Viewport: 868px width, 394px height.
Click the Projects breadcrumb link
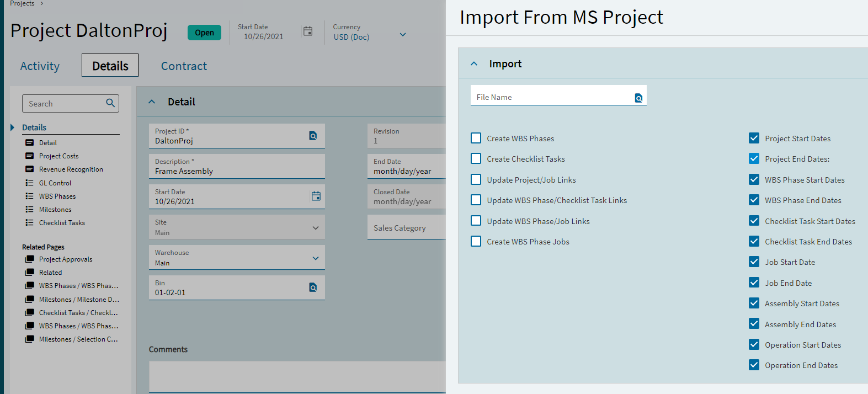click(22, 3)
